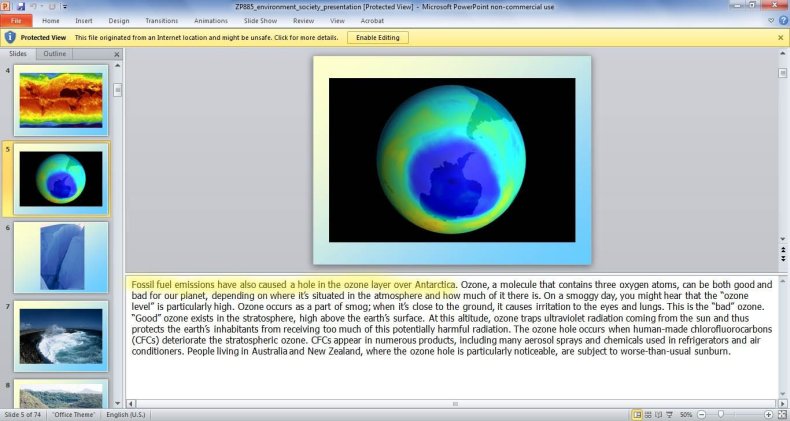Click up arrow of slide area scrollbar

[782, 53]
